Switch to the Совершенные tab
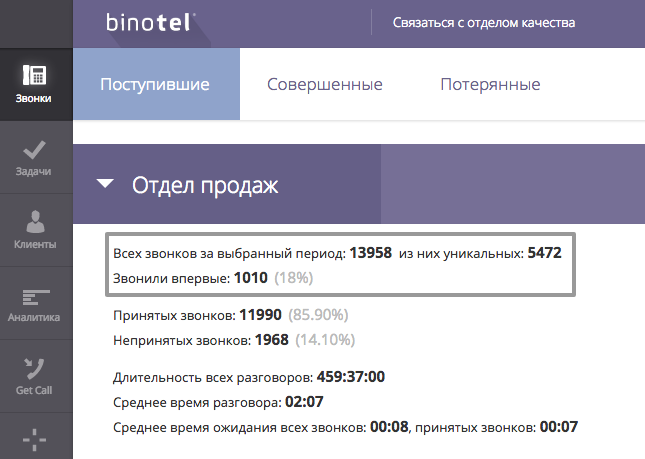The width and height of the screenshot is (645, 459). (x=325, y=84)
